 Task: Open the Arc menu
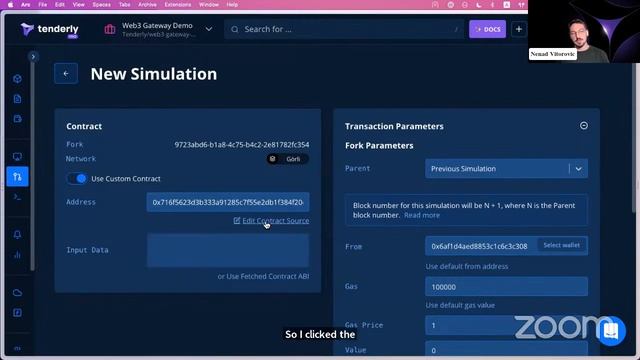coord(26,4)
